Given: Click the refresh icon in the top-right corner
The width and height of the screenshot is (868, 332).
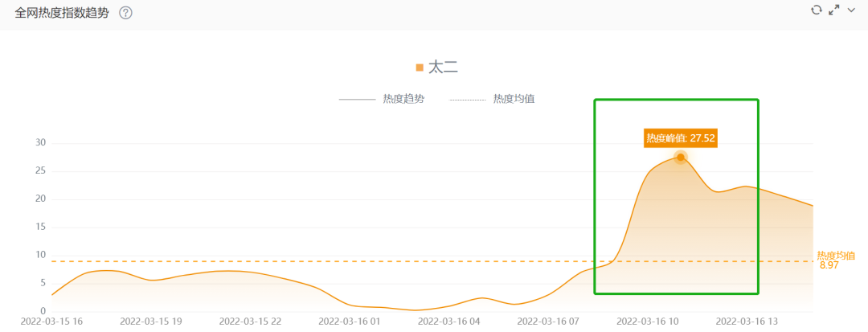Looking at the screenshot, I should 816,10.
